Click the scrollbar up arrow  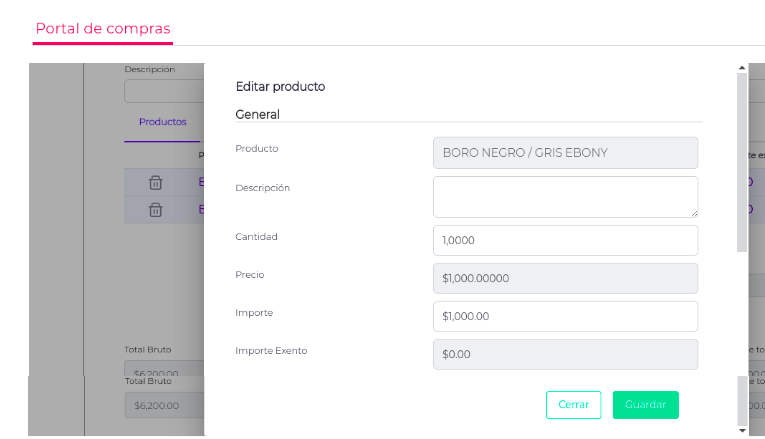(741, 68)
